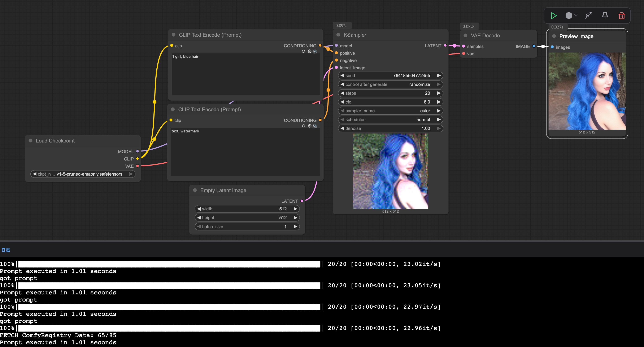
Task: Collapse the Load Checkpoint node via dot
Action: point(30,140)
